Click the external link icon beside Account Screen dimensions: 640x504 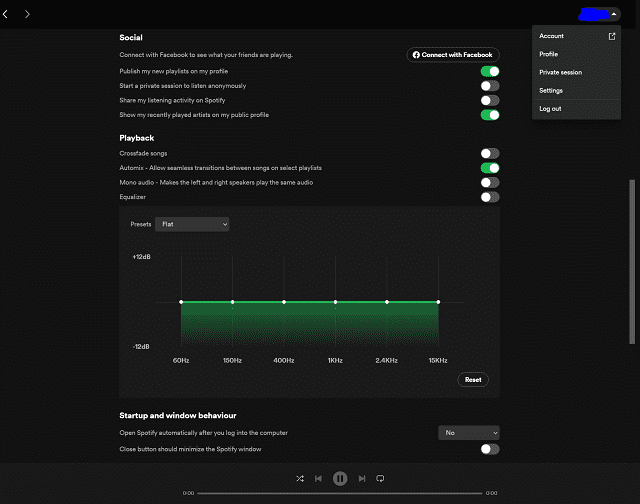[x=612, y=36]
